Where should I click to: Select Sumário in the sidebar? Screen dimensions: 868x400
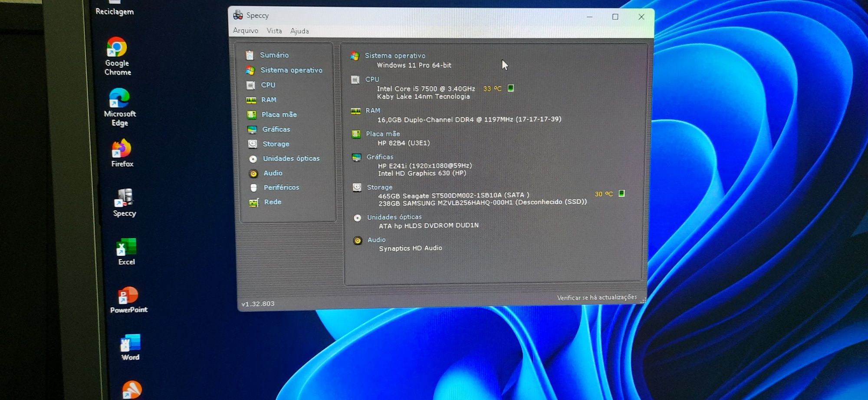274,55
